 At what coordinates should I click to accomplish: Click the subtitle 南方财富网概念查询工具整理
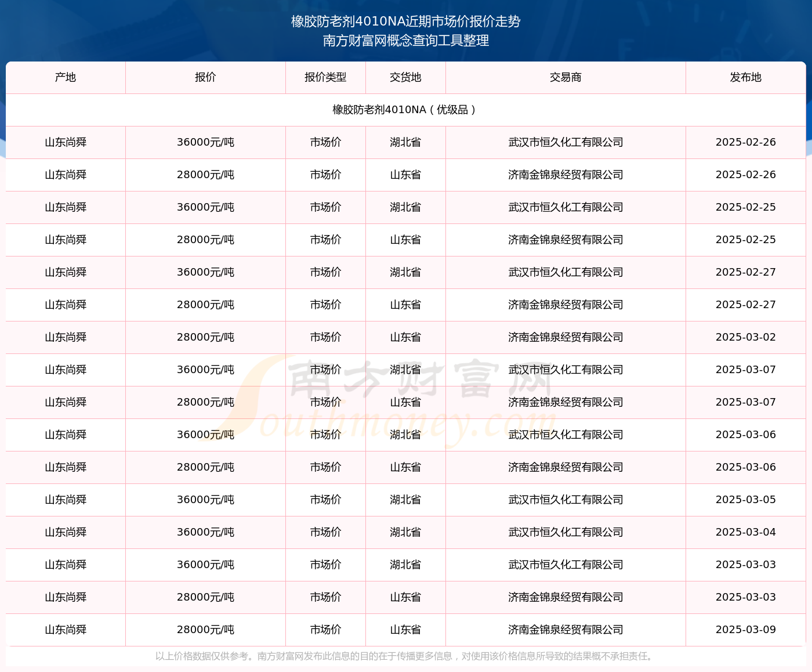click(x=406, y=41)
